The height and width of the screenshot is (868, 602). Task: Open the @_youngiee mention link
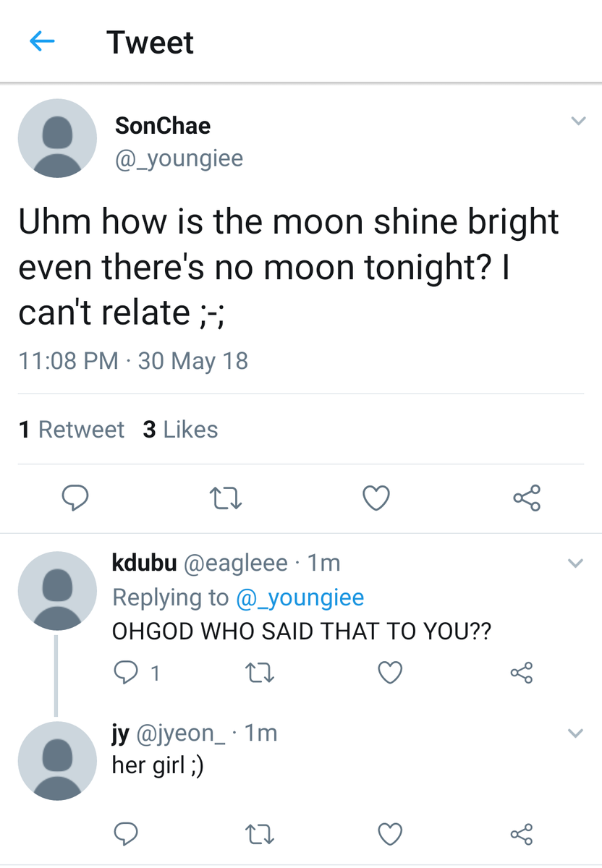300,597
